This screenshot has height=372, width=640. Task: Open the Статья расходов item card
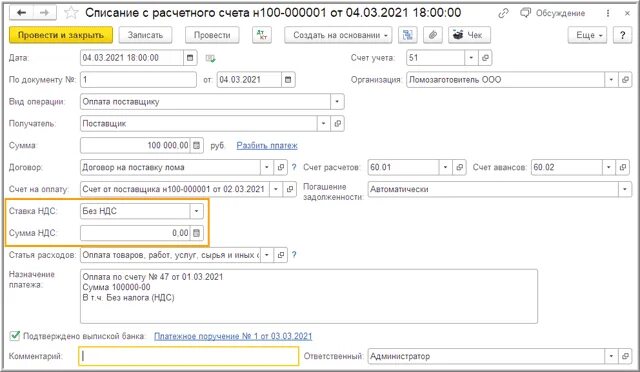point(280,255)
